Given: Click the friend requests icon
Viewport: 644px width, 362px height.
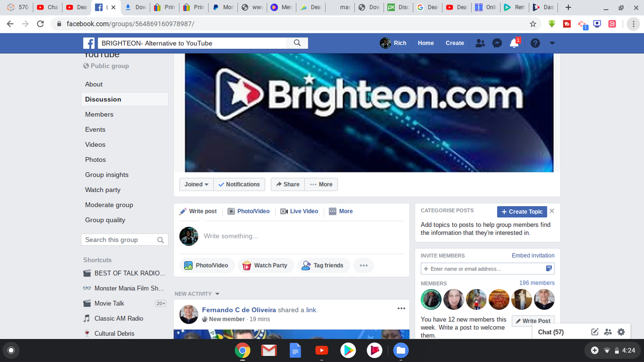Looking at the screenshot, I should (x=480, y=43).
